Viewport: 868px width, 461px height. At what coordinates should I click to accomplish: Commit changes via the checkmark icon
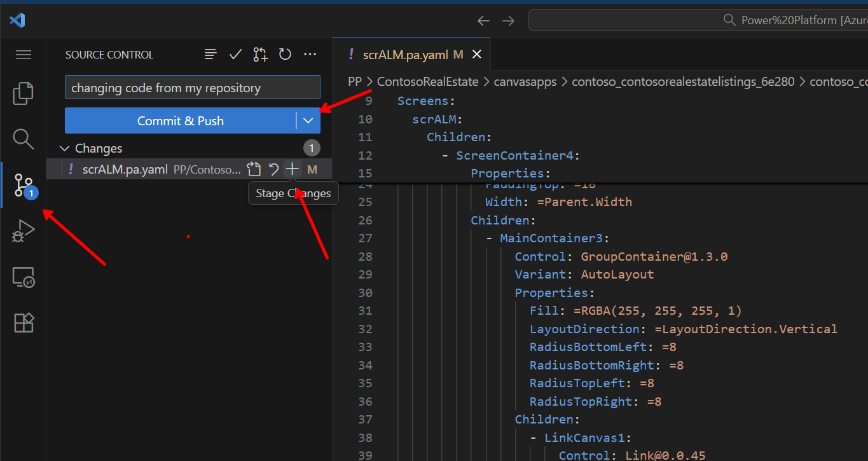tap(235, 54)
